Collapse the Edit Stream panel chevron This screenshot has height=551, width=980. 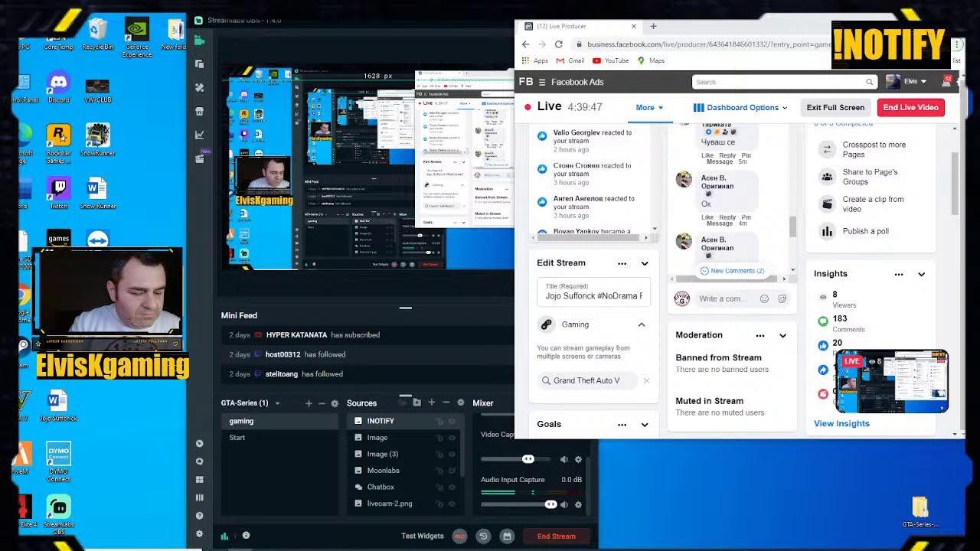645,263
